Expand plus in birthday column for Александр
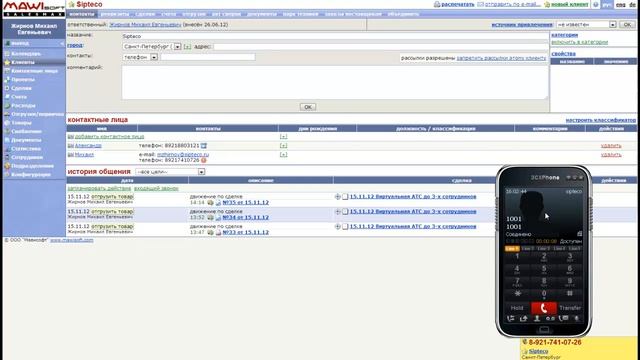Viewport: 640px width, 360px height. [x=283, y=145]
